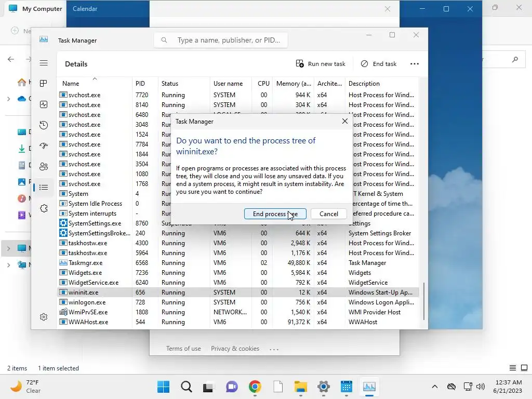Open Task Manager hamburger navigation menu
Viewport: 532px width, 399px height.
pyautogui.click(x=44, y=63)
